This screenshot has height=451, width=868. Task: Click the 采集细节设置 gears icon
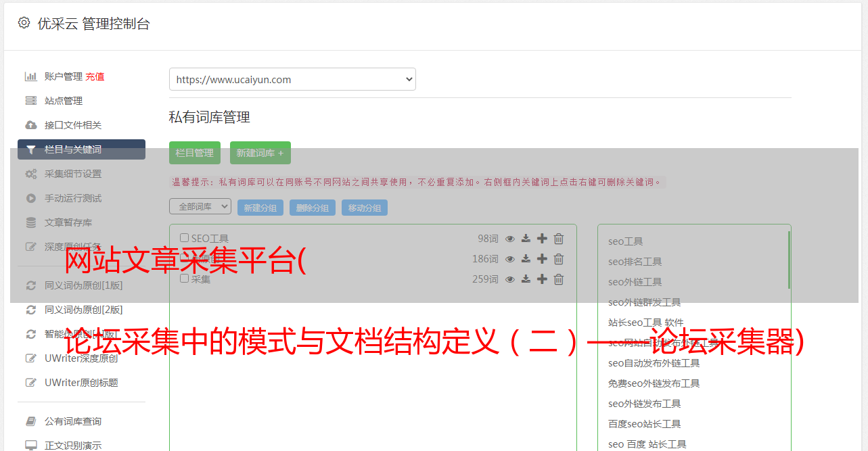[31, 174]
